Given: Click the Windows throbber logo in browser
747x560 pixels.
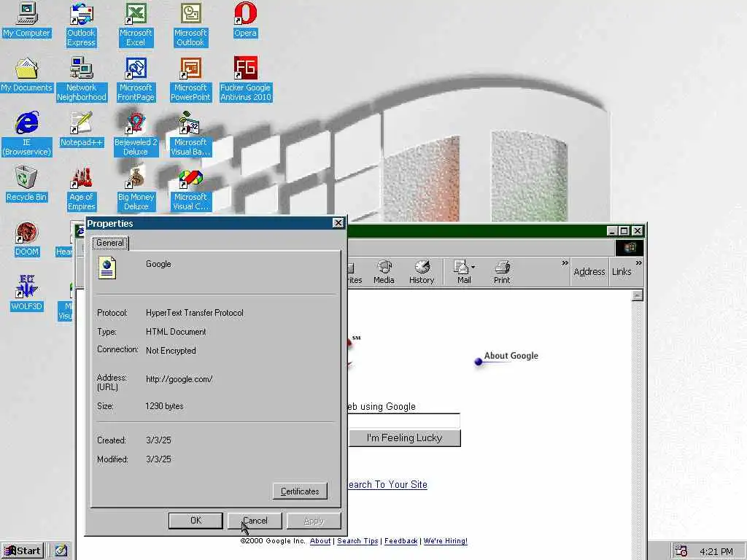Looking at the screenshot, I should click(x=630, y=248).
